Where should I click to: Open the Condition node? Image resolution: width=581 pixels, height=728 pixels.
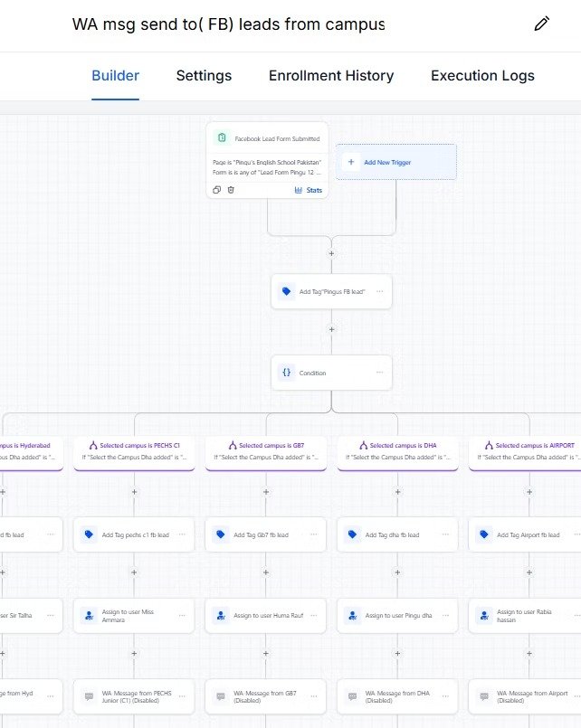click(x=331, y=373)
